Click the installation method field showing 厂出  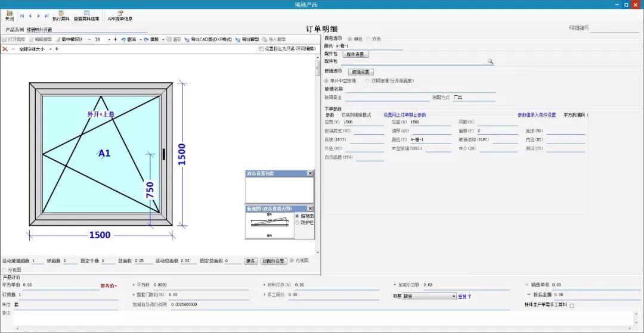point(473,98)
